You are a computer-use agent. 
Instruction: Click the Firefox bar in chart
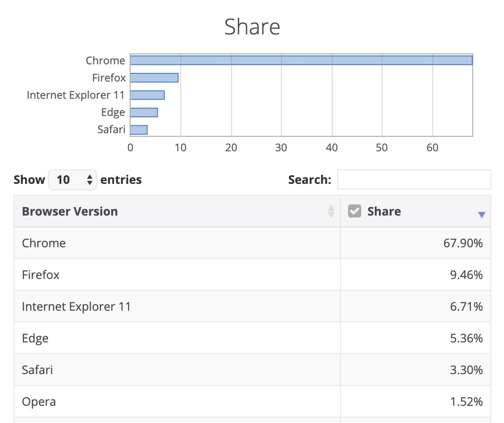click(x=154, y=78)
